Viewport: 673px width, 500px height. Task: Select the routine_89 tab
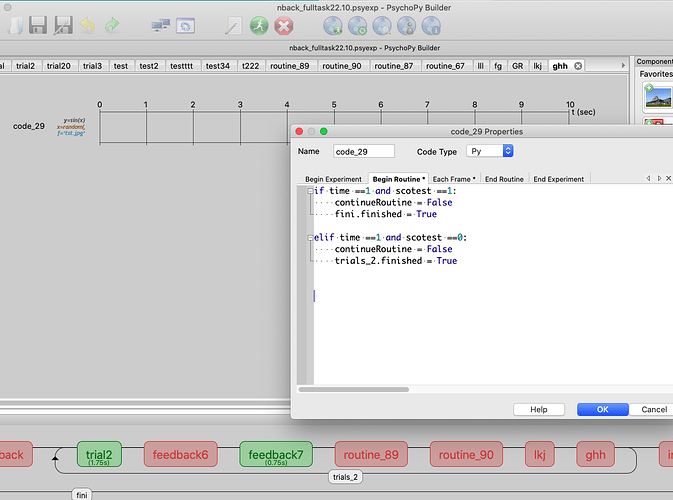point(290,66)
